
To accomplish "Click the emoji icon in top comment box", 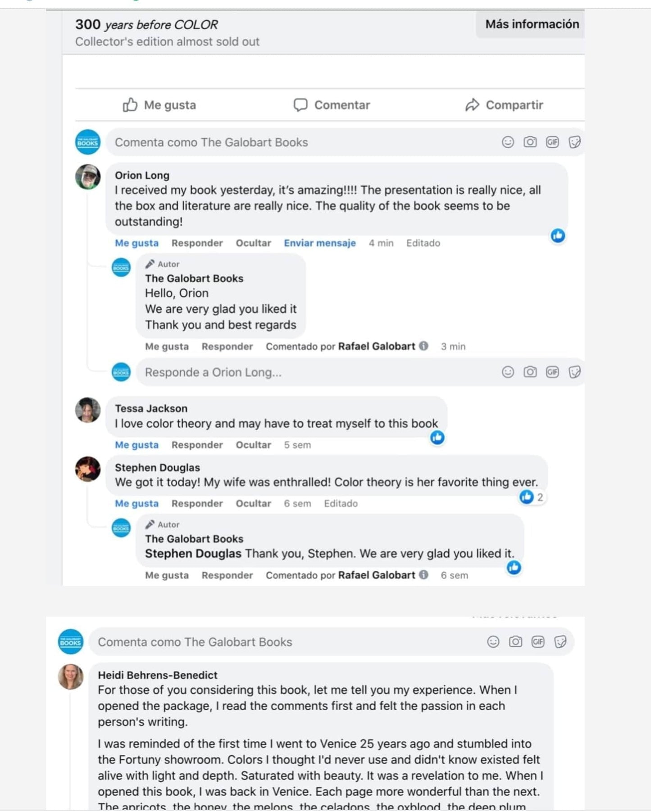I will (508, 142).
